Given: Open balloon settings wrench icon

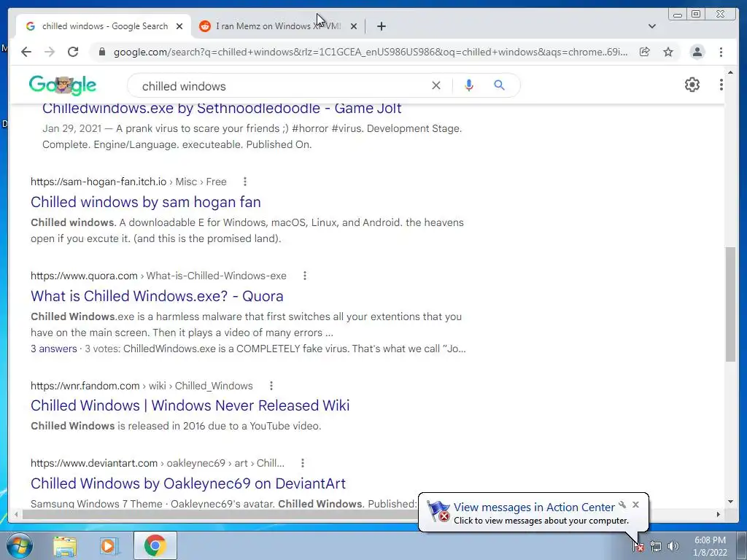Looking at the screenshot, I should (622, 505).
